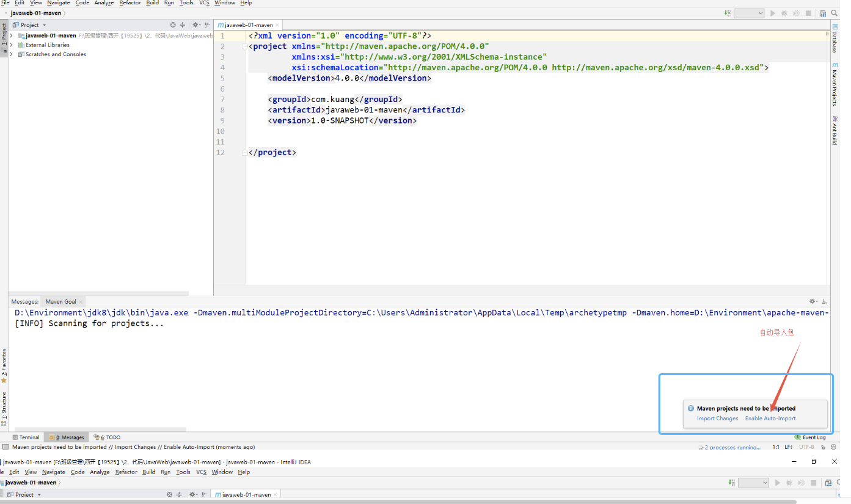Image resolution: width=851 pixels, height=504 pixels.
Task: Toggle the 2: Favorites tool window stripe button
Action: pyautogui.click(x=4, y=367)
